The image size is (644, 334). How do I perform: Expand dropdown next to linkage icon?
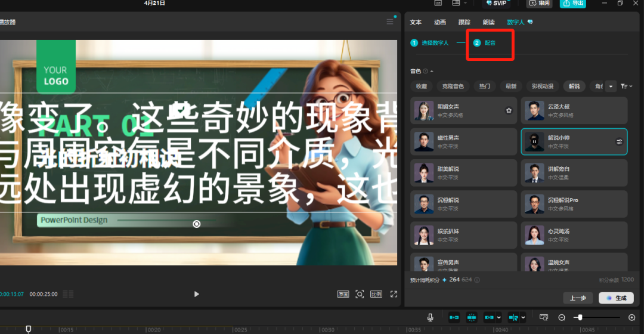pyautogui.click(x=499, y=317)
